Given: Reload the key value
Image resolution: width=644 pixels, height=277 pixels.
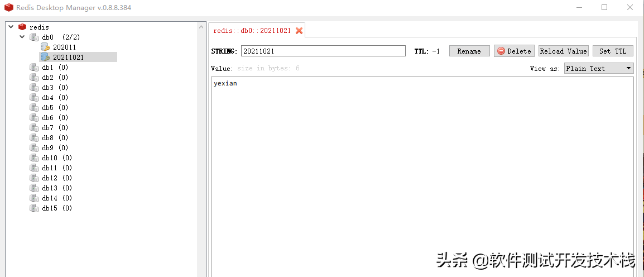Looking at the screenshot, I should click(564, 51).
